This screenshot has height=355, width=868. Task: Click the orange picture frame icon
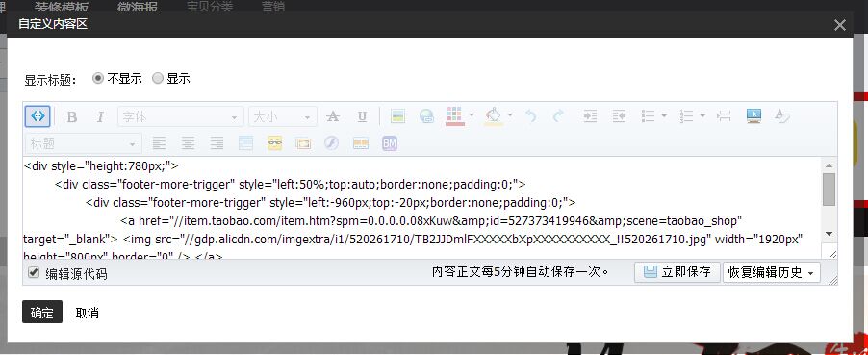(x=303, y=143)
